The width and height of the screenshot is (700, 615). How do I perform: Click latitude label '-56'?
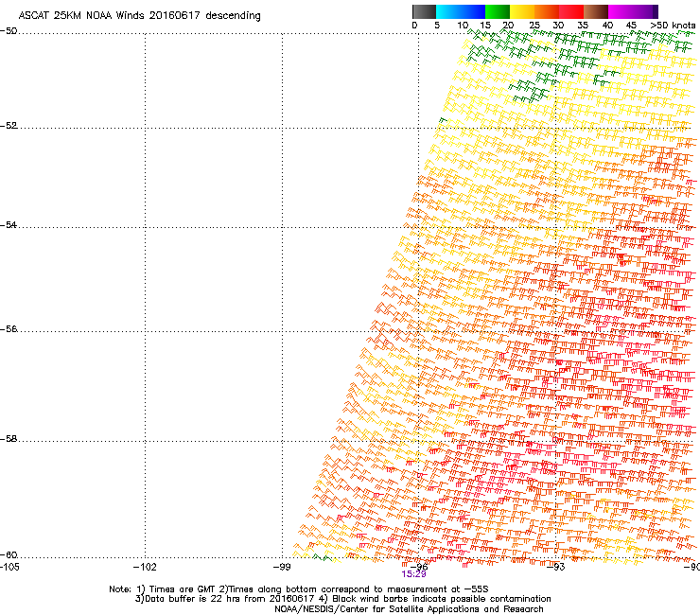[x=9, y=329]
